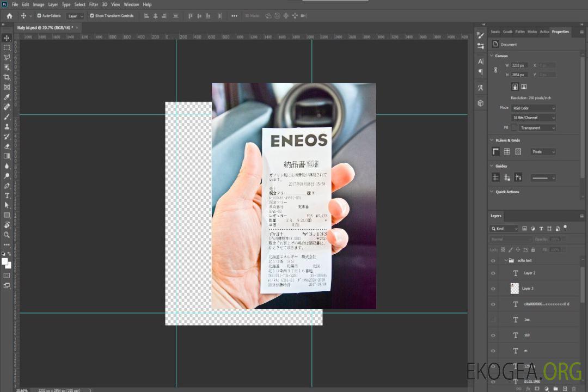Select the History Brush tool
Image resolution: width=588 pixels, height=392 pixels.
click(7, 137)
